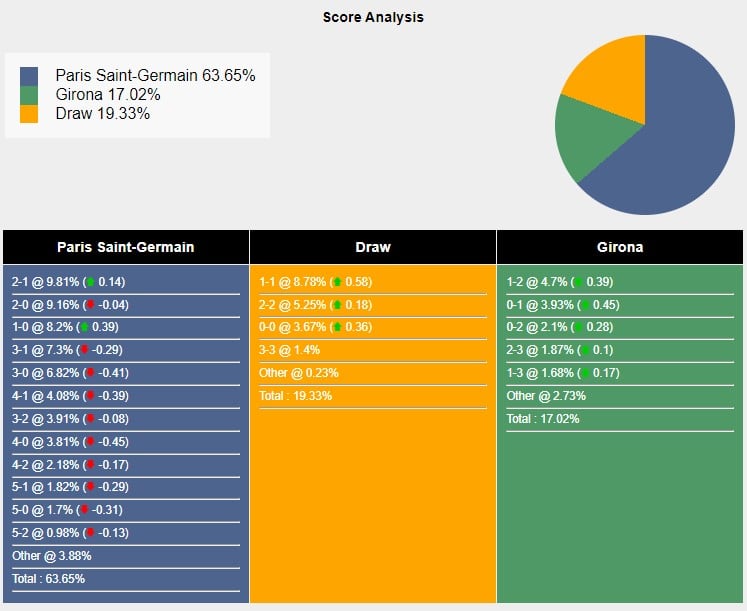This screenshot has width=747, height=611.
Task: Click the green up arrow in 2-1 row
Action: click(91, 282)
